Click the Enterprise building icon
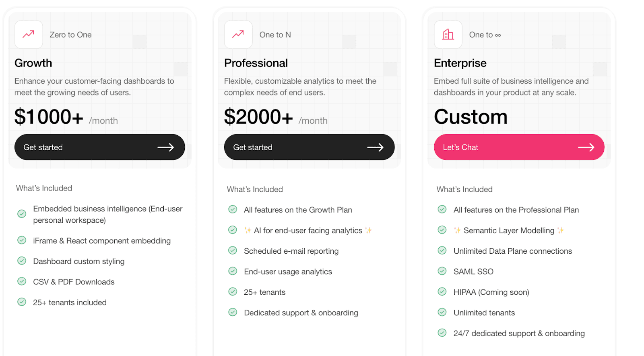Image resolution: width=644 pixels, height=356 pixels. pos(448,35)
